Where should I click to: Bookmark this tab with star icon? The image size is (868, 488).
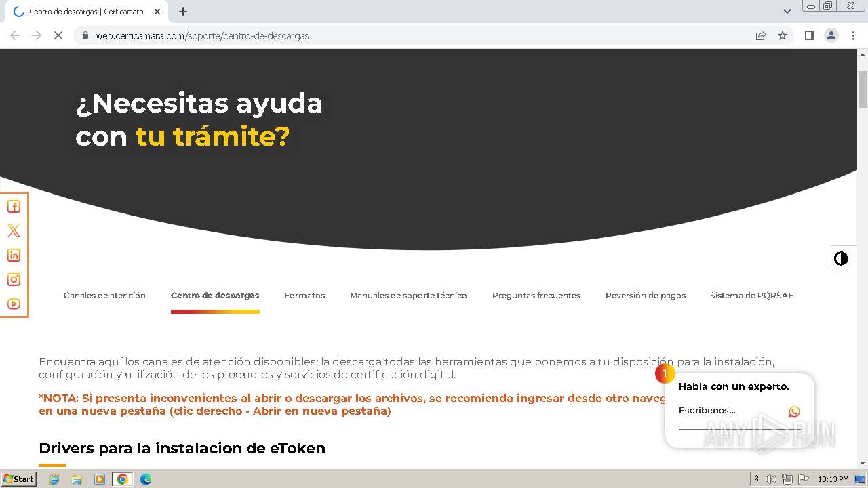(783, 35)
